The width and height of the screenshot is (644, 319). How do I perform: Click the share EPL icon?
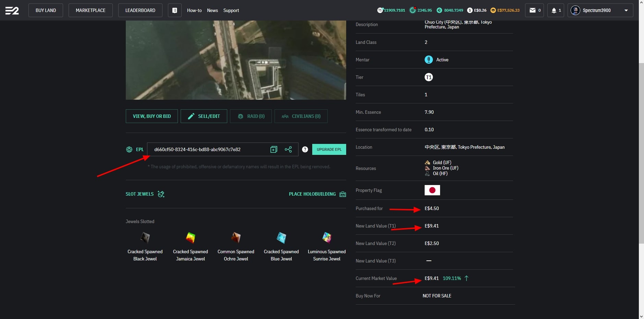coord(288,149)
